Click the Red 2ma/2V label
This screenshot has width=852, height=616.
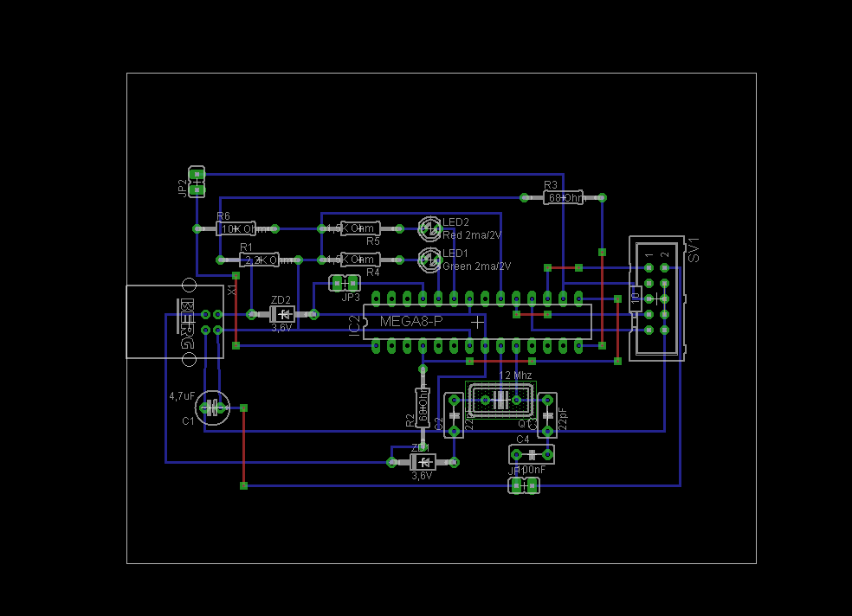pos(472,235)
